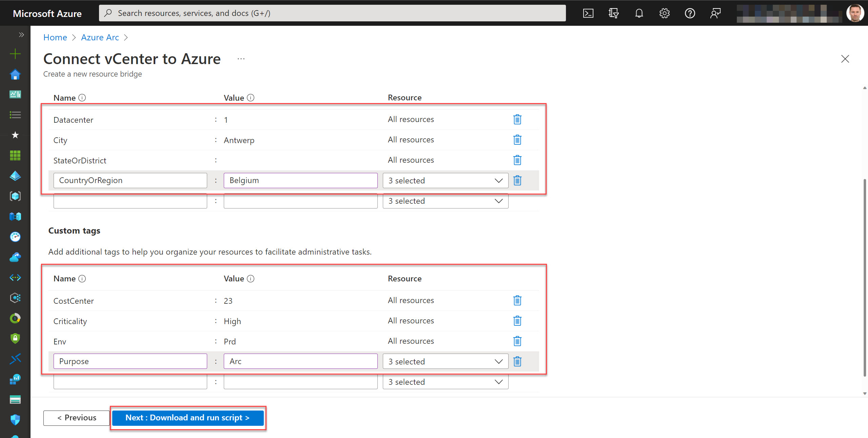Delete the Datacenter tag row
This screenshot has height=438, width=868.
tap(517, 119)
